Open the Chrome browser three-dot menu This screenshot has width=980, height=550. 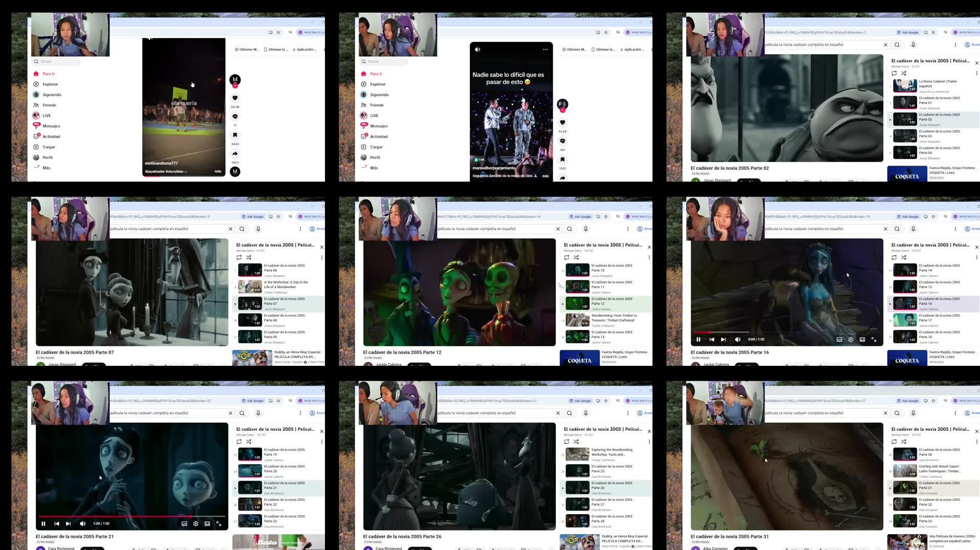click(954, 45)
